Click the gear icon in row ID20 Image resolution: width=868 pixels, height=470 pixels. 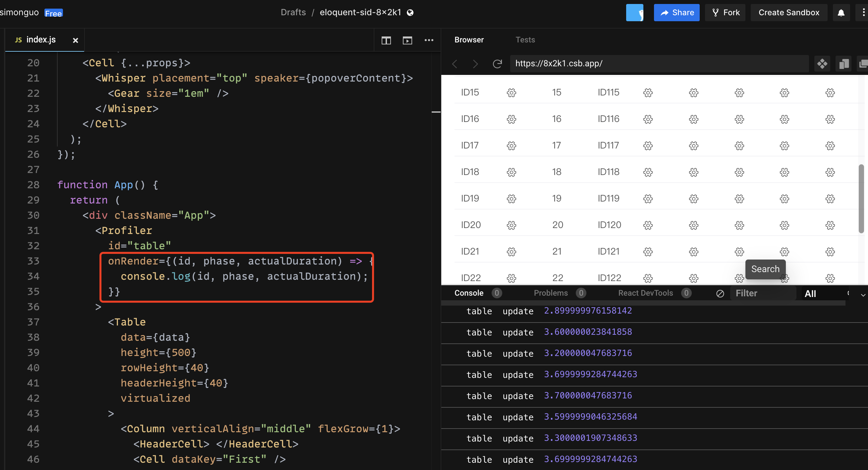(511, 225)
